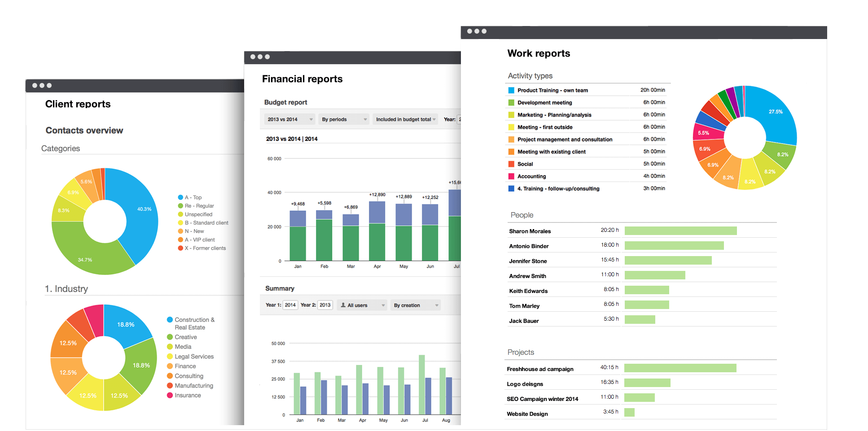Click '4. Training - follow-up/consulting' row
The width and height of the screenshot is (868, 431).
587,189
